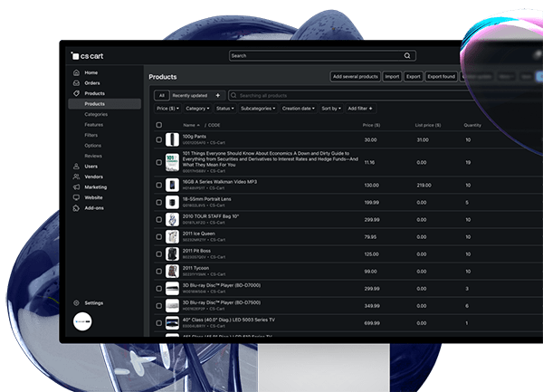This screenshot has width=543, height=392.
Task: Click the Settings gear icon
Action: [x=75, y=303]
